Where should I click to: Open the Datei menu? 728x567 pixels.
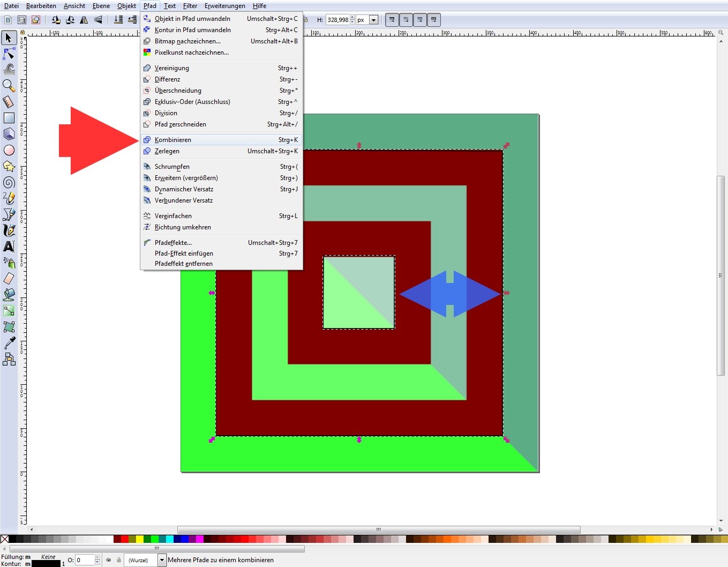pyautogui.click(x=11, y=6)
